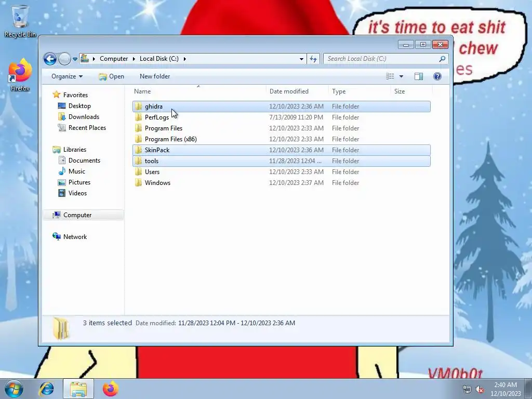The height and width of the screenshot is (399, 532).
Task: Refresh the Local Disk (C:) view
Action: (x=313, y=59)
